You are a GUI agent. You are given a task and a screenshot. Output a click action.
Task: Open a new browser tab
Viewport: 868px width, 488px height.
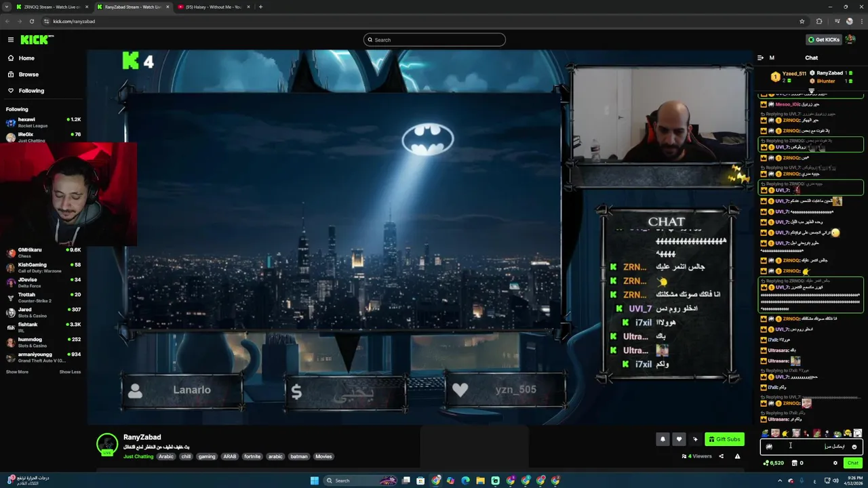click(x=260, y=7)
